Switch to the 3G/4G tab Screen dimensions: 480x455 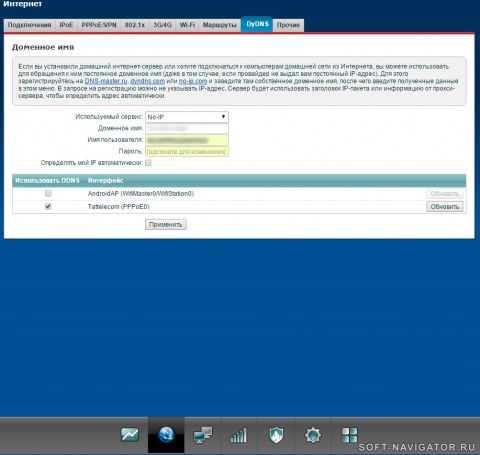pyautogui.click(x=162, y=25)
